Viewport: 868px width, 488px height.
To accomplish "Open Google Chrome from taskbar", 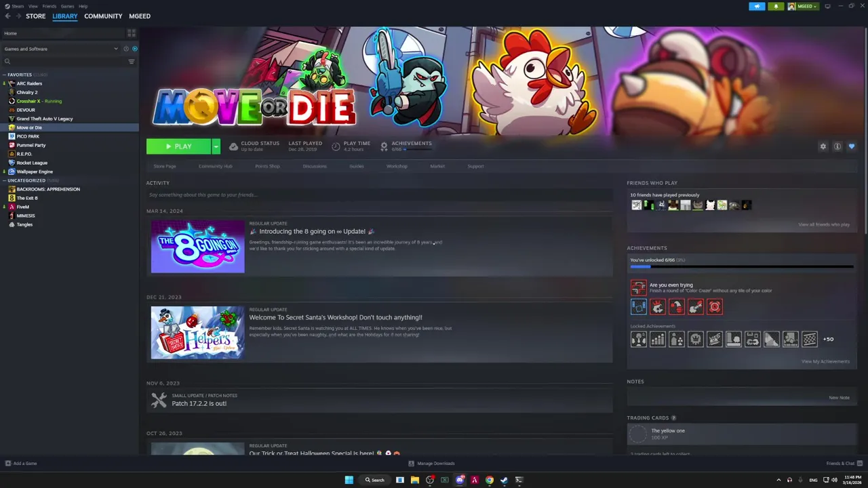I will 489,480.
